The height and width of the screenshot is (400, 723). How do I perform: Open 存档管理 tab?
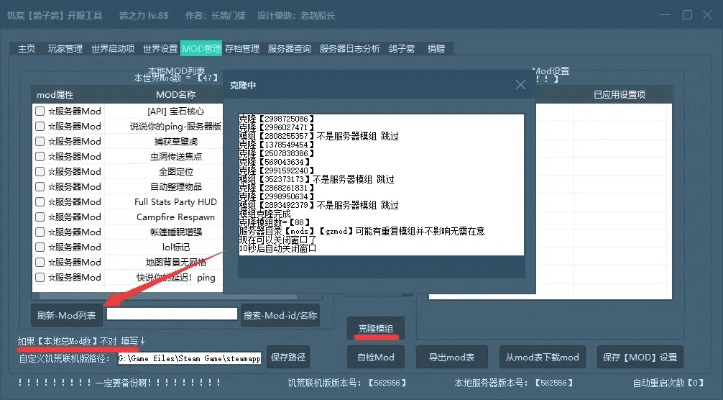pyautogui.click(x=242, y=48)
